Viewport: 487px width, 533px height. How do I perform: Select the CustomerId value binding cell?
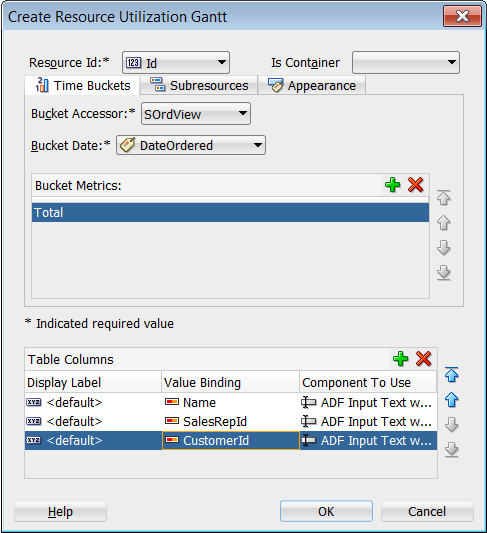pos(230,441)
